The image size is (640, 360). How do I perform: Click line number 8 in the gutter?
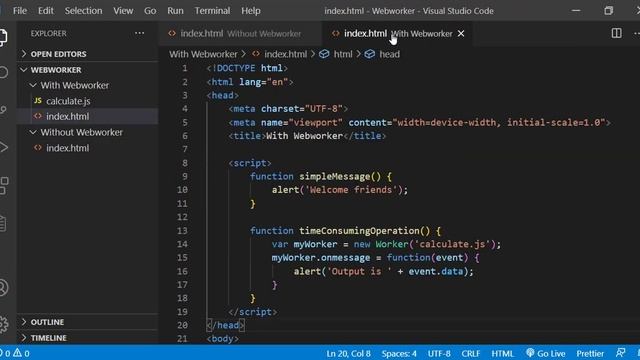point(185,163)
